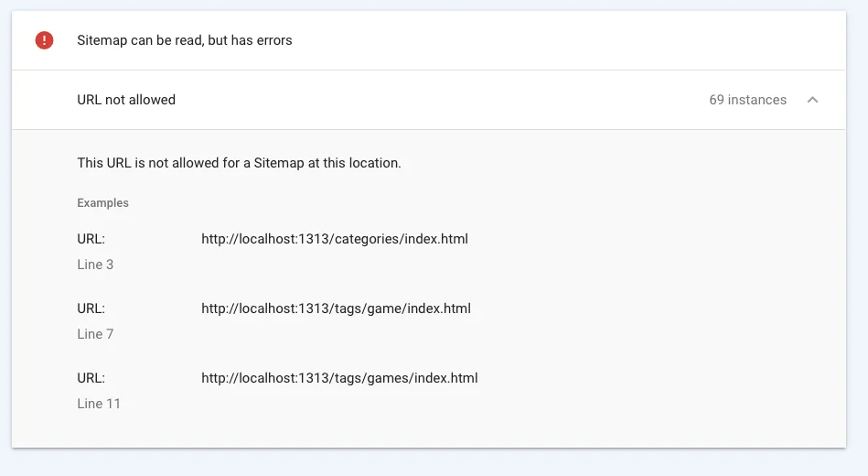Click the "Line 3" reference
This screenshot has width=868, height=476.
tap(95, 265)
